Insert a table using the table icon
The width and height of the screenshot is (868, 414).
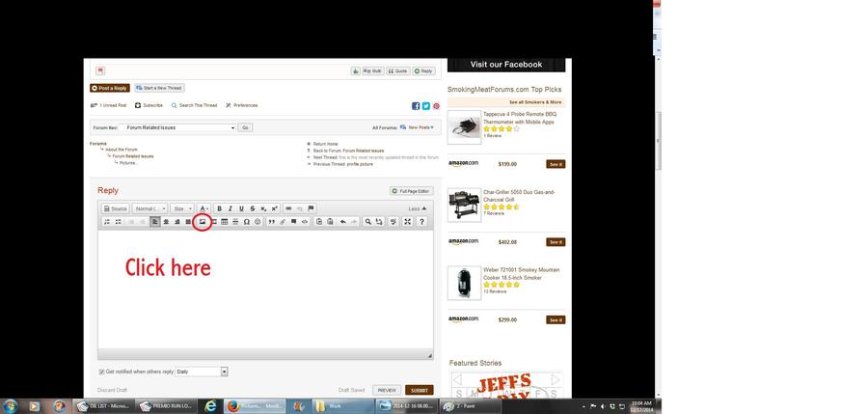[225, 222]
